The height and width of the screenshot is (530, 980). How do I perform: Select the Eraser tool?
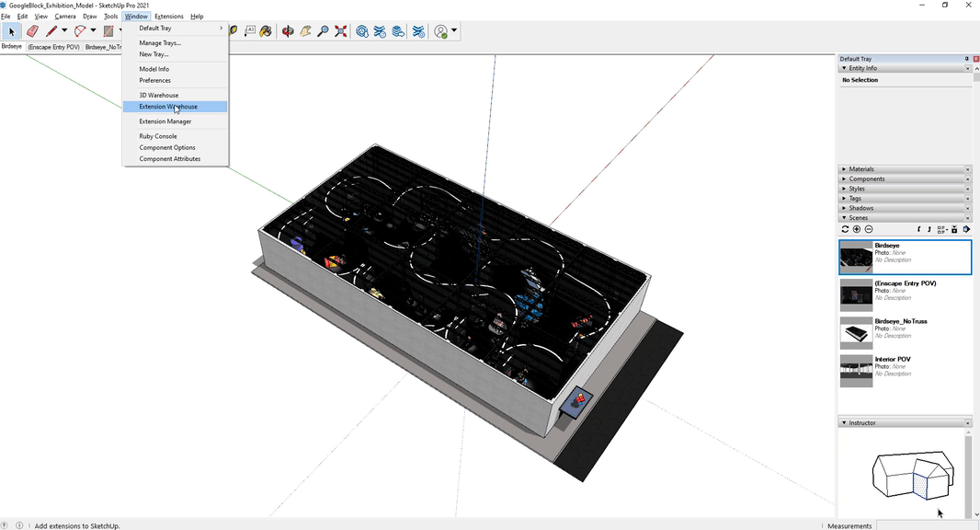click(32, 31)
